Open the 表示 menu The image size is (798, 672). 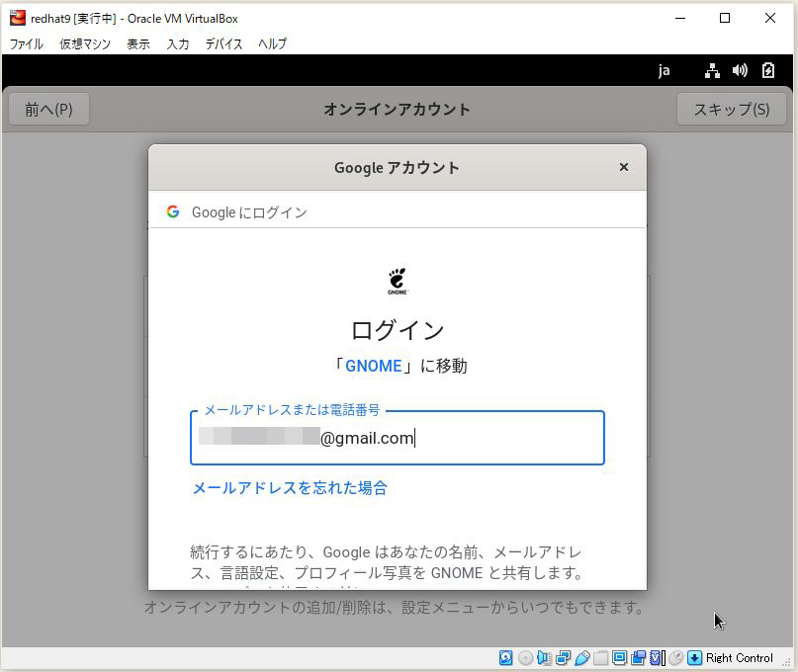pos(137,44)
